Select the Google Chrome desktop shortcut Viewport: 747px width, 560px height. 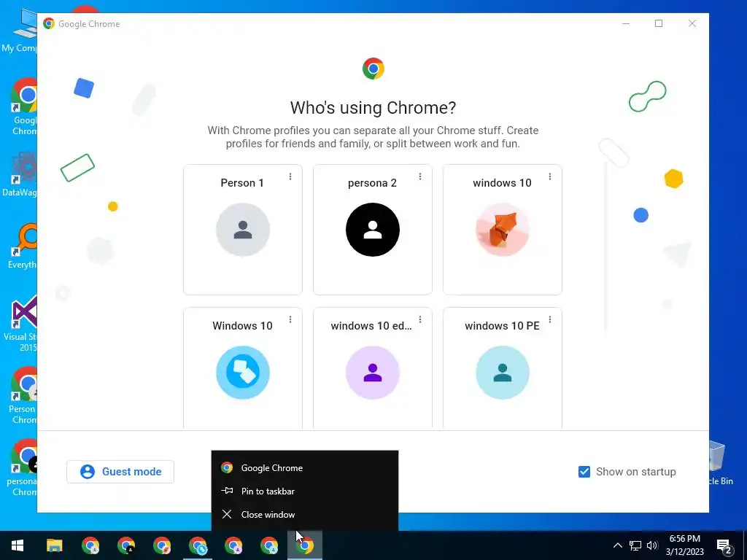(23, 107)
